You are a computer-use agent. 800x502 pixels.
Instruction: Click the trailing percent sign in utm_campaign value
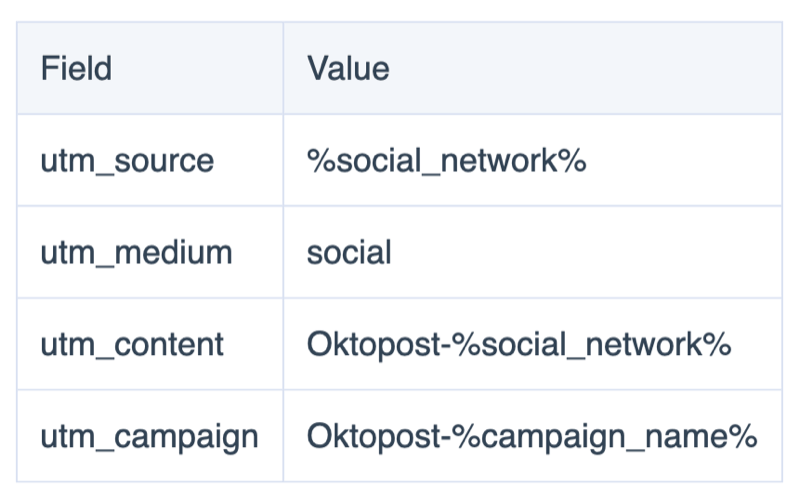click(x=743, y=436)
